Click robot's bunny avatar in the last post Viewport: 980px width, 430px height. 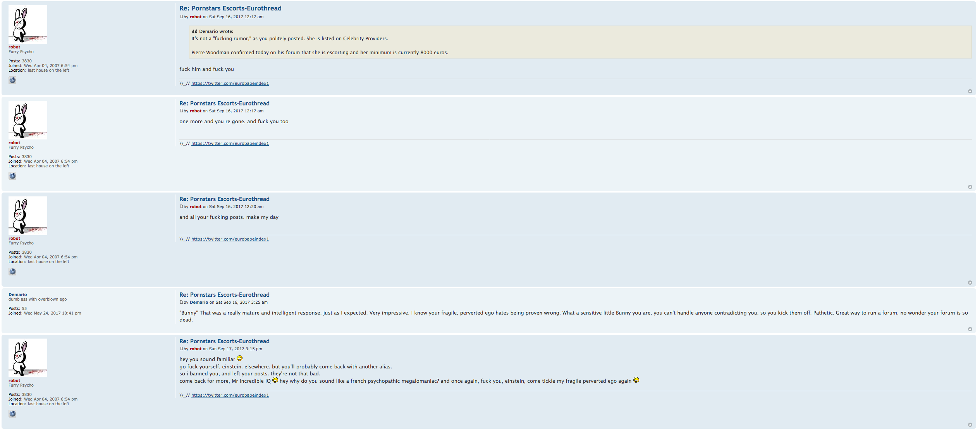[28, 358]
